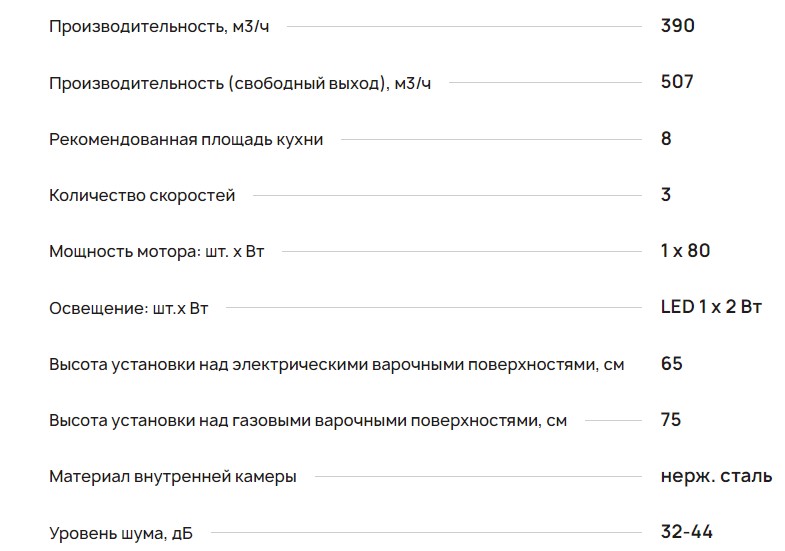The image size is (785, 551).
Task: Select the 507 free output value
Action: (x=677, y=82)
